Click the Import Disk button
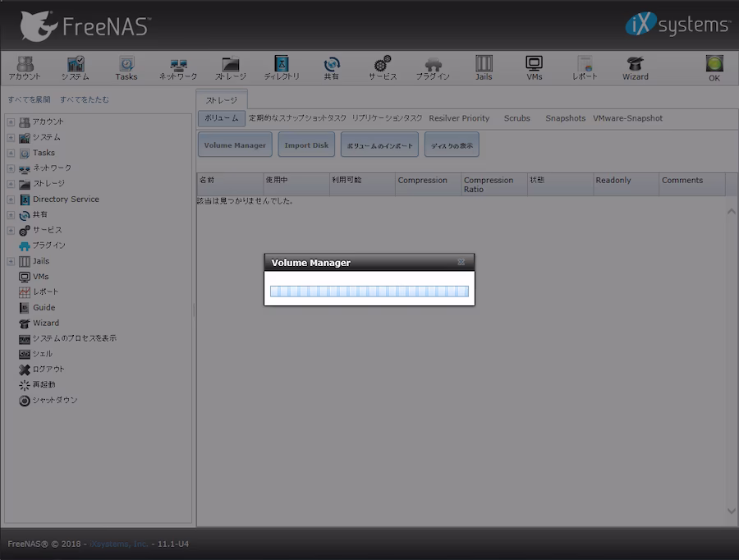 coord(306,145)
